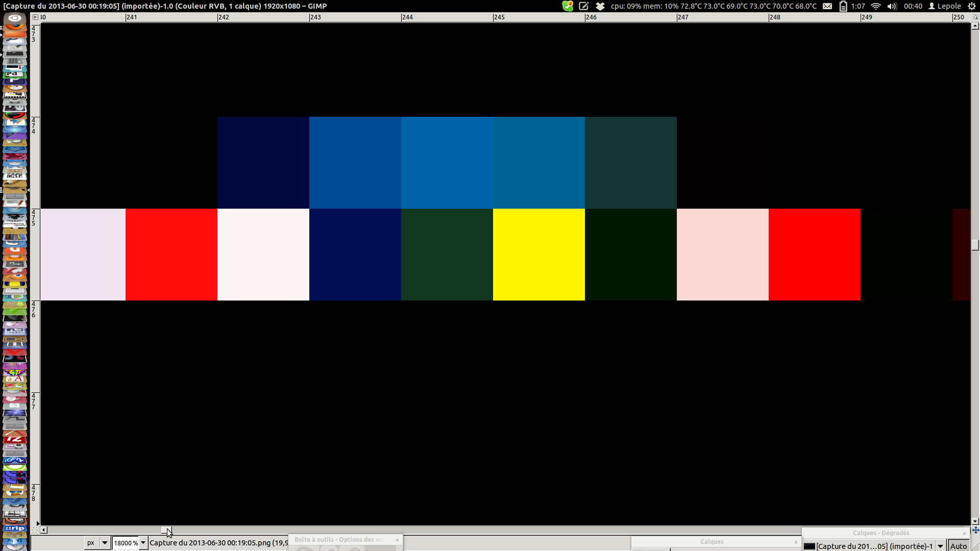Click the image menu button at ruler origin
980x551 pixels.
tap(35, 17)
